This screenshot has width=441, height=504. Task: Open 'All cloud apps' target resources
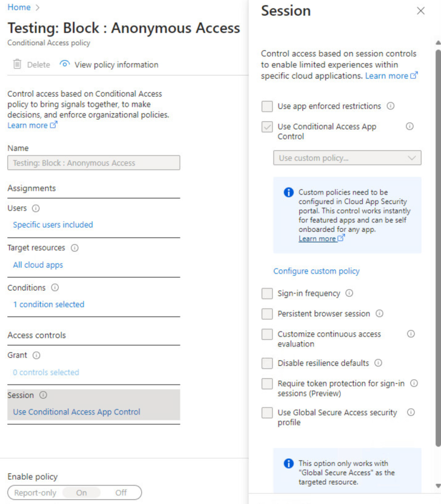38,265
